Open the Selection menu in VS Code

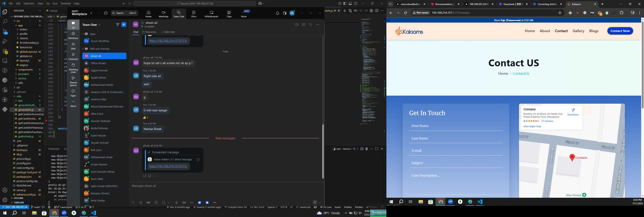(x=29, y=3)
